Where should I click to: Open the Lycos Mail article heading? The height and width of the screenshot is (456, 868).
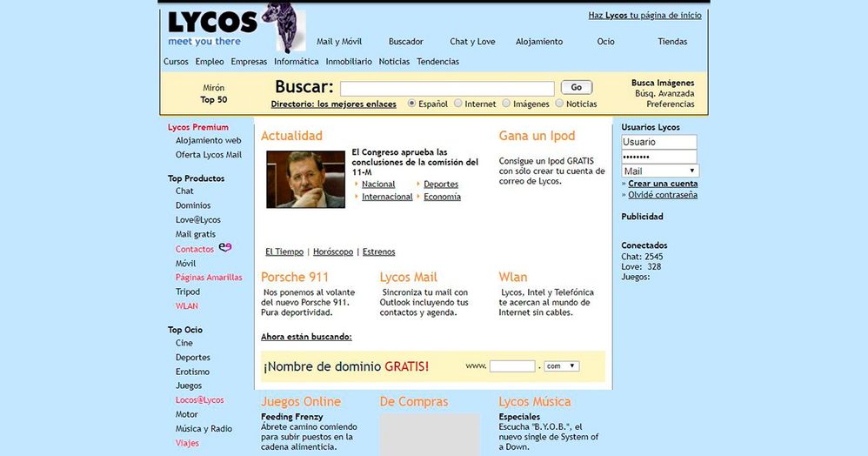point(409,277)
